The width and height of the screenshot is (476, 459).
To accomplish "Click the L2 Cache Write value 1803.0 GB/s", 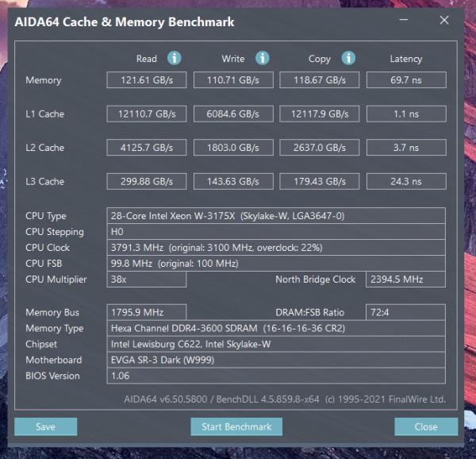I will coord(232,148).
